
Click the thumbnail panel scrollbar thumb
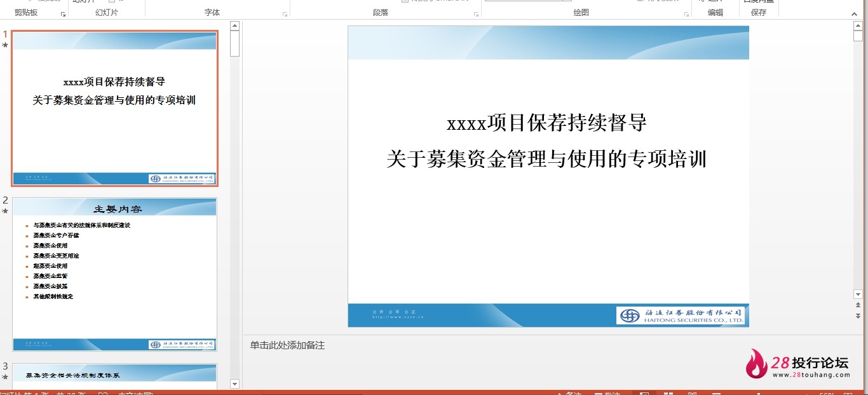click(234, 43)
